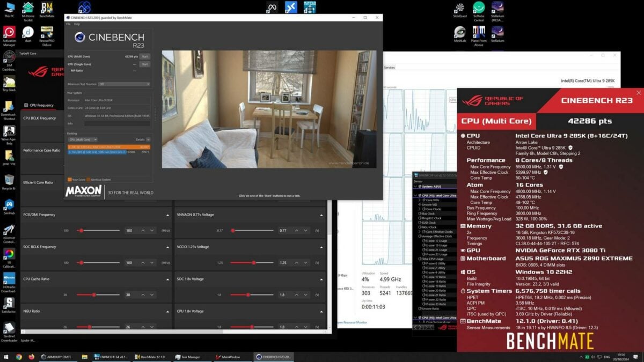Select CPU Frequency in the TurboV panel
This screenshot has width=644, height=362.
point(39,105)
